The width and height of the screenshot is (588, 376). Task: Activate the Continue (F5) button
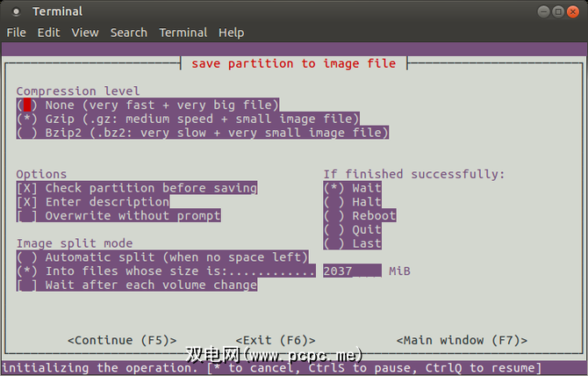click(x=122, y=340)
